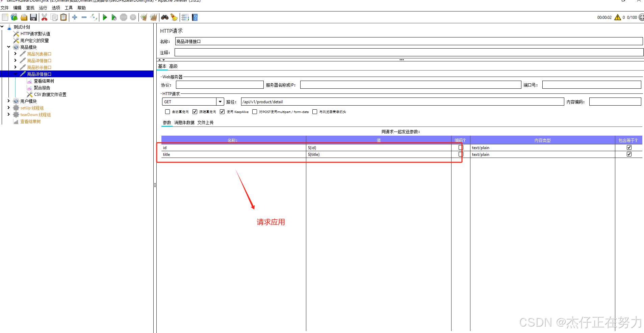644x333 pixels.
Task: Toggle the 使用 KeepAlive checkbox
Action: coord(222,112)
